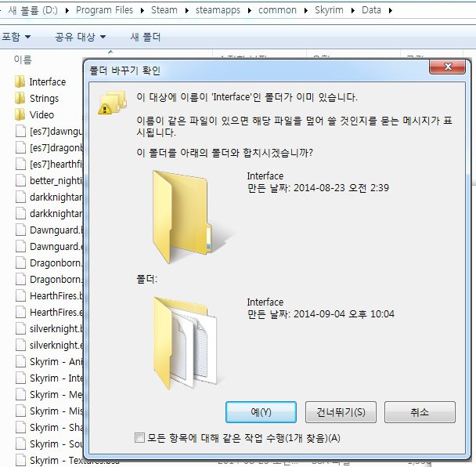Click the 예(Y) button to merge folders
476x467 pixels.
point(261,412)
